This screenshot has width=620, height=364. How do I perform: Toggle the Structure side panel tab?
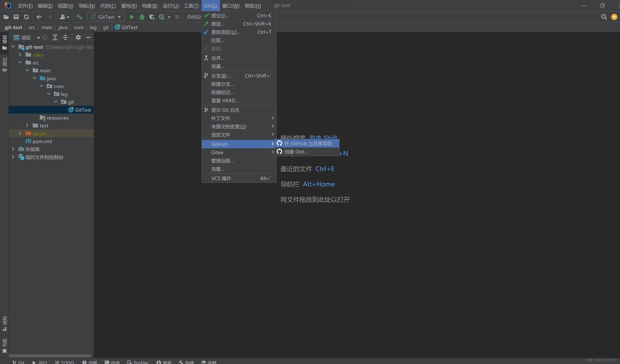(x=5, y=323)
